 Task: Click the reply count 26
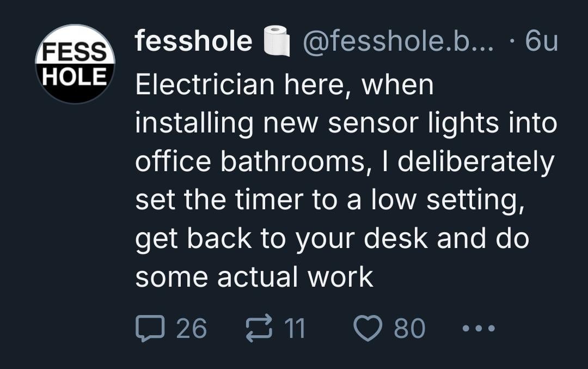(192, 329)
